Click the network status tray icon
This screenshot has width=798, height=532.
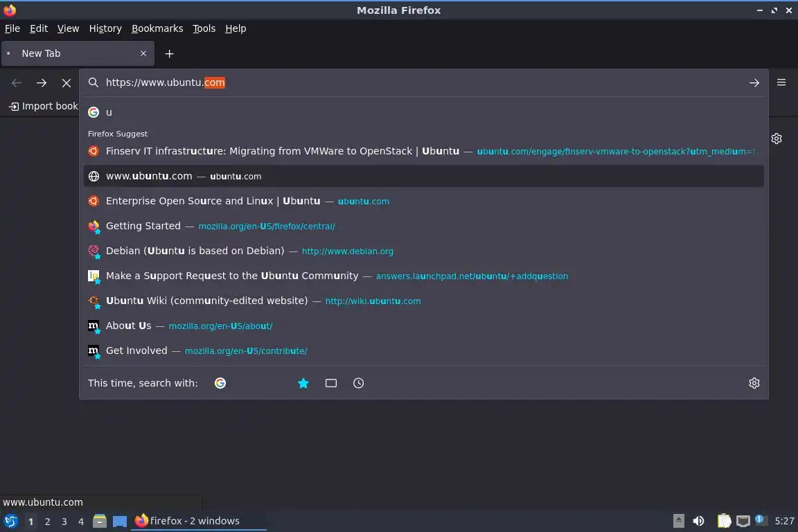tap(743, 521)
